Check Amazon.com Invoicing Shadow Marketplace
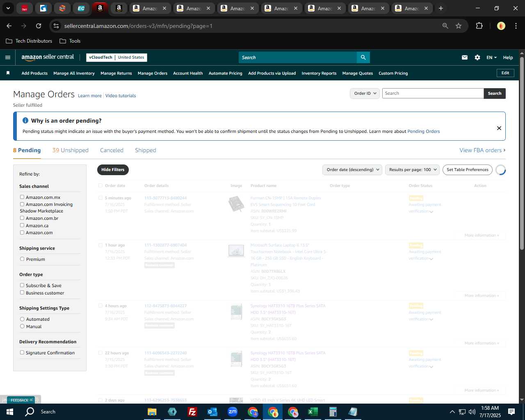This screenshot has width=525, height=420. coord(22,204)
